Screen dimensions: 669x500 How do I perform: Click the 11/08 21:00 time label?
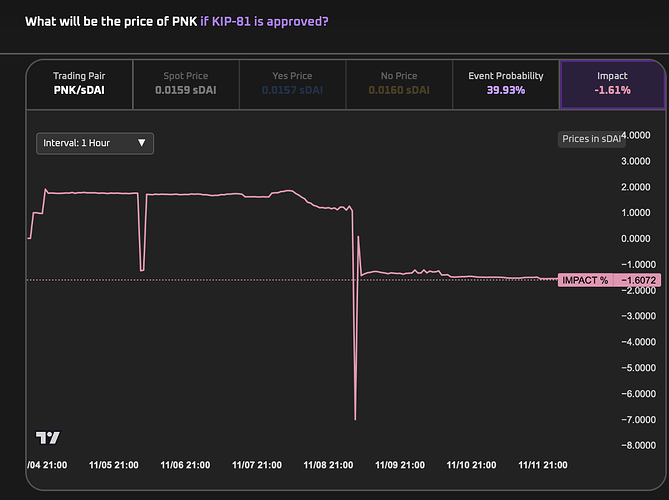[x=328, y=465]
